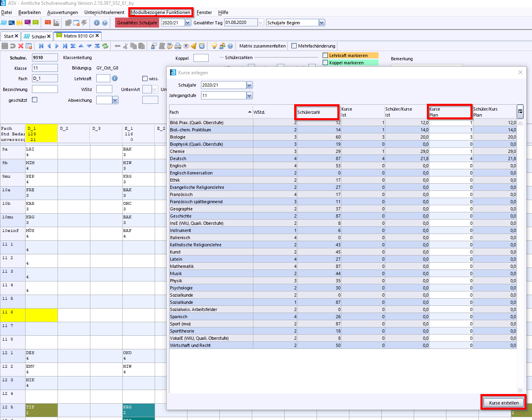Click the Bezeichnung input field
Screen dimensions: 532x420
tap(45, 89)
